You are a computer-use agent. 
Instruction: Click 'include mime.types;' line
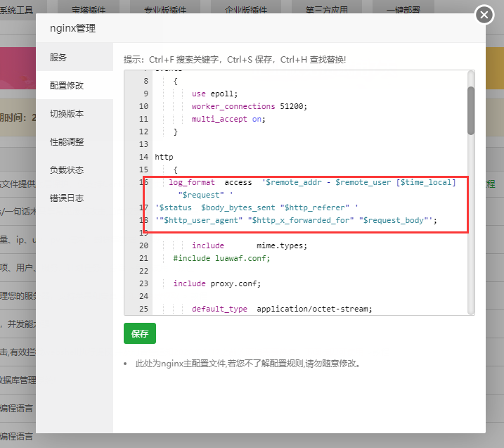click(250, 245)
